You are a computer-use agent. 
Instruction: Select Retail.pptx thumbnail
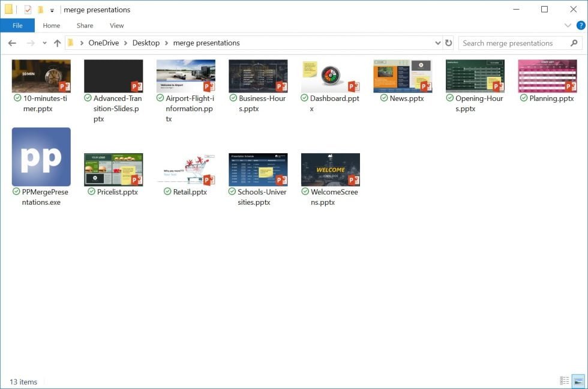click(186, 169)
